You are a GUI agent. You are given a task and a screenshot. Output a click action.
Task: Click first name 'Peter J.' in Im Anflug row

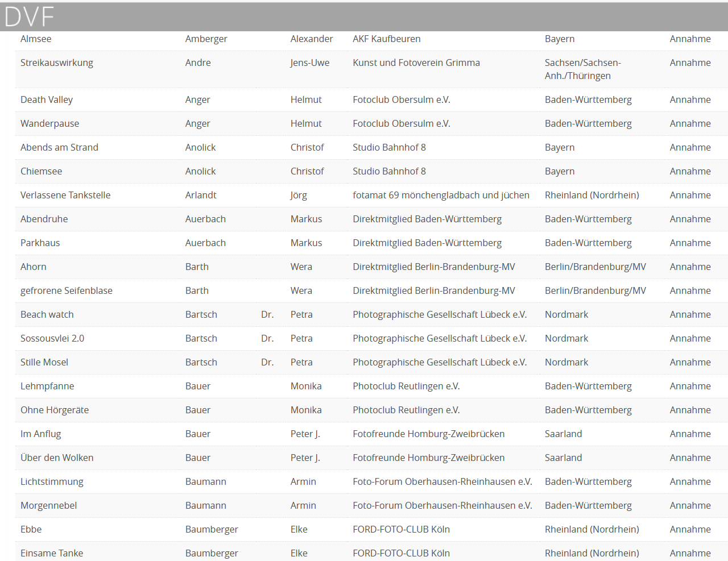tap(305, 434)
